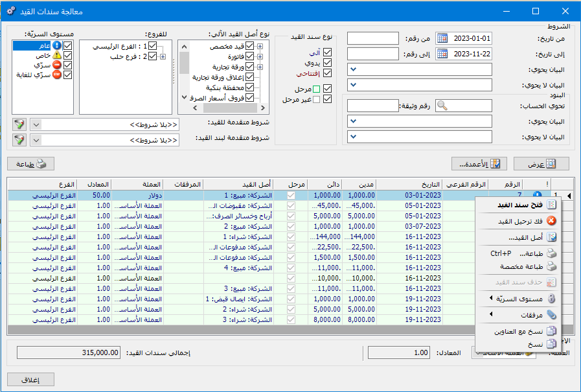Screen dimensions: 581x392
Task: Expand the 'ورقة تجارية' tree node
Action: click(x=260, y=67)
